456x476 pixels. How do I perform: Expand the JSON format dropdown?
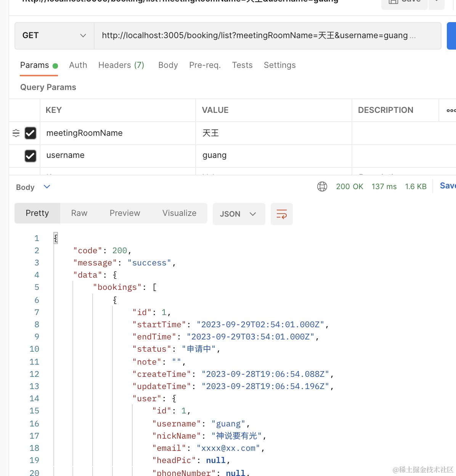click(x=239, y=214)
